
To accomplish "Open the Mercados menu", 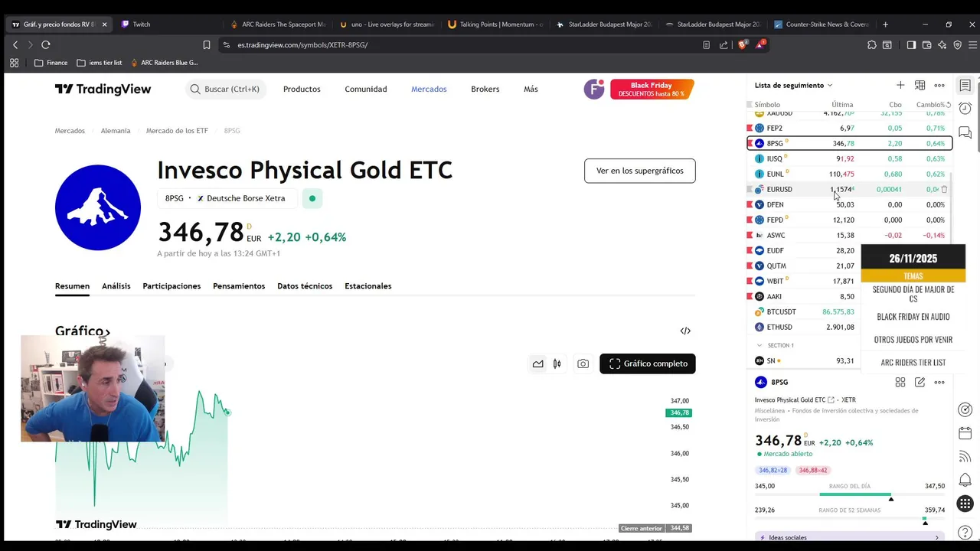I will [429, 89].
